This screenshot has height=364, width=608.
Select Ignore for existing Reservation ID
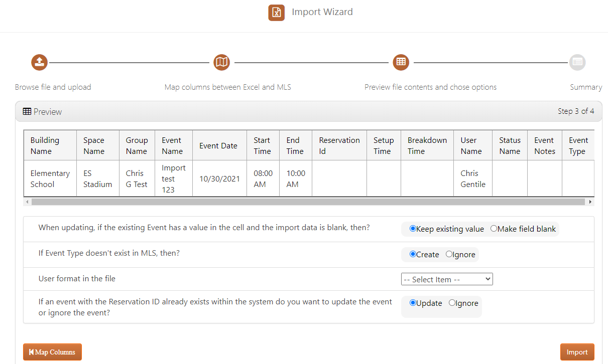pyautogui.click(x=452, y=303)
